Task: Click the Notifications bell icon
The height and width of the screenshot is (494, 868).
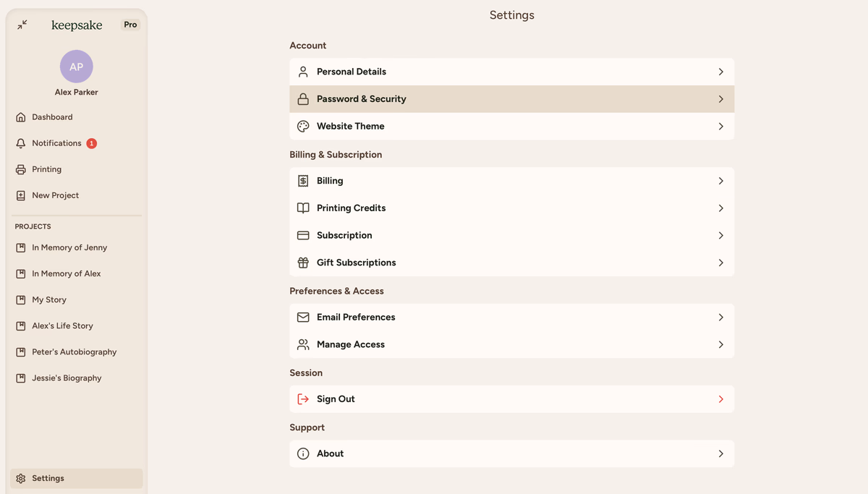Action: (x=21, y=143)
